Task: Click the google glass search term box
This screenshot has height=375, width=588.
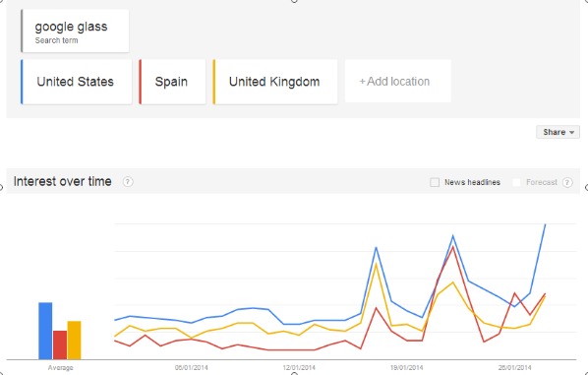Action: coord(75,31)
